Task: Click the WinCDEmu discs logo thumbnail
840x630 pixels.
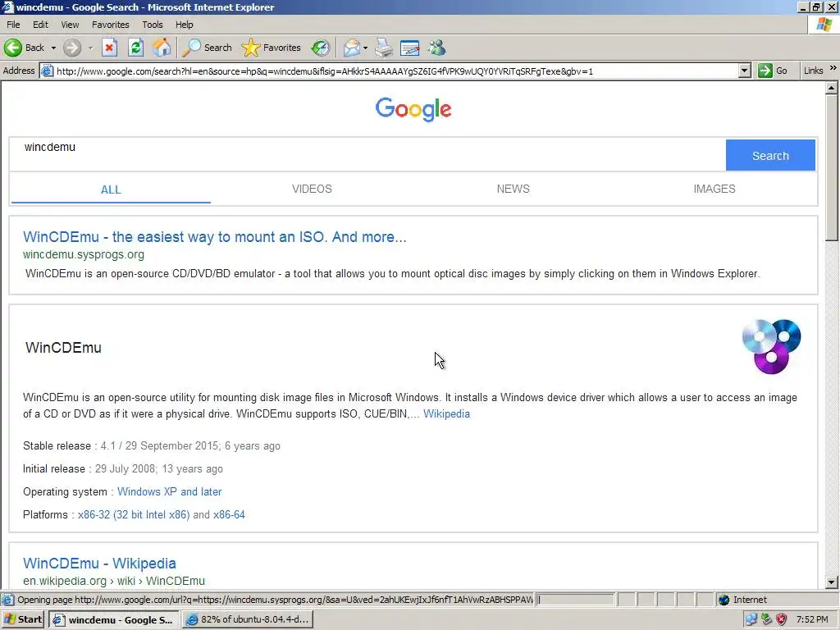Action: [x=771, y=346]
